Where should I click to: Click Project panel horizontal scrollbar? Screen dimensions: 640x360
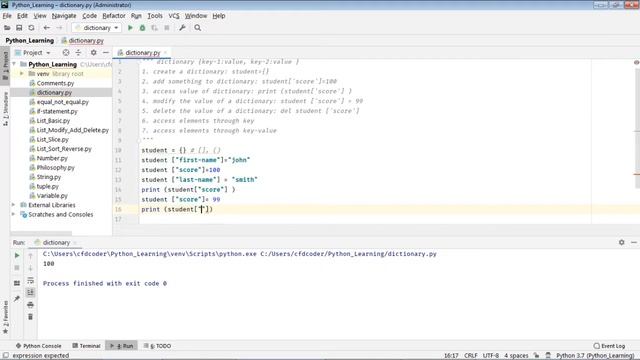41,233
